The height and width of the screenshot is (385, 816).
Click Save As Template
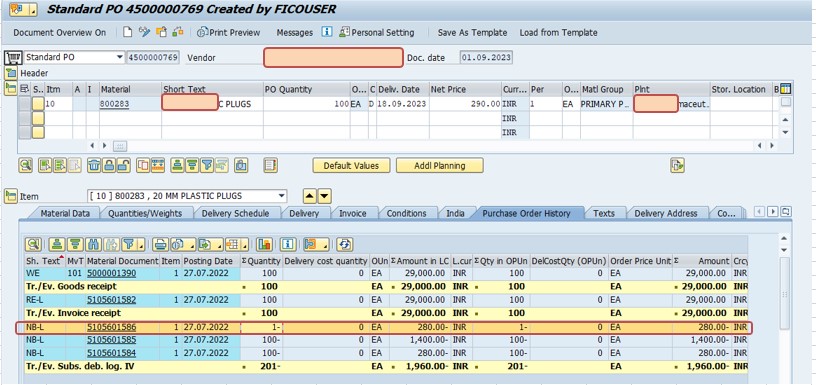pyautogui.click(x=473, y=32)
